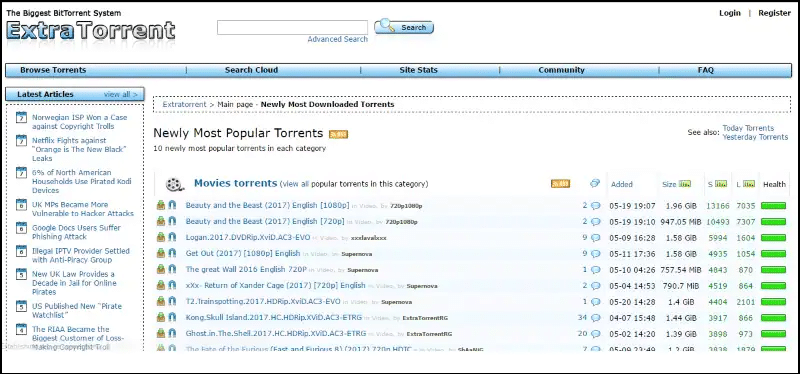Open New UK Law Online Pirates article
The width and height of the screenshot is (800, 374).
click(x=74, y=283)
